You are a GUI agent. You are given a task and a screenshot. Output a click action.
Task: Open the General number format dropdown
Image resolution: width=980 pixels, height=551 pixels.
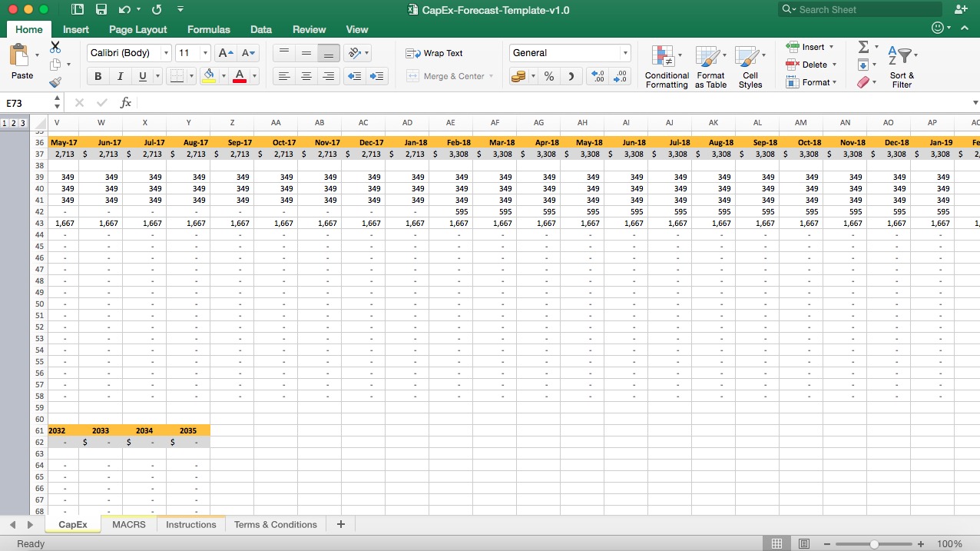[x=624, y=53]
